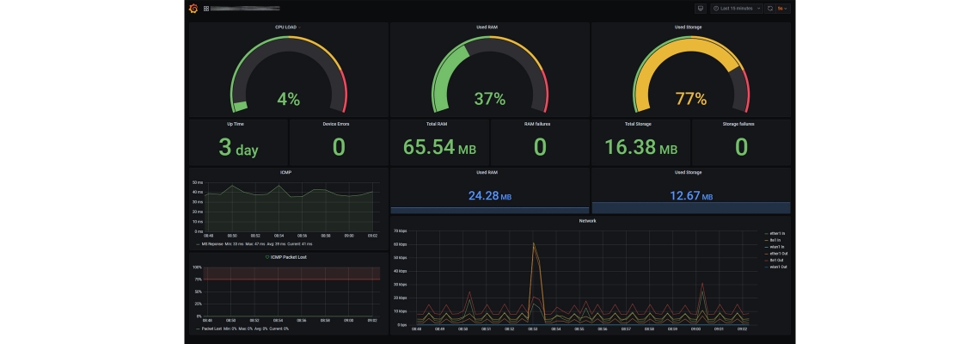
Task: Open the Network panel title menu
Action: coord(587,221)
